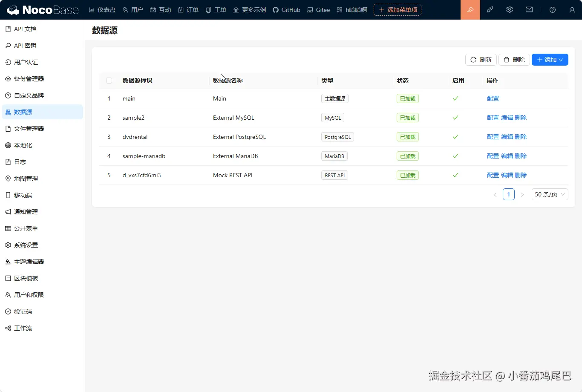This screenshot has width=582, height=392.
Task: Click 删除 link for dvdrental row
Action: (521, 137)
